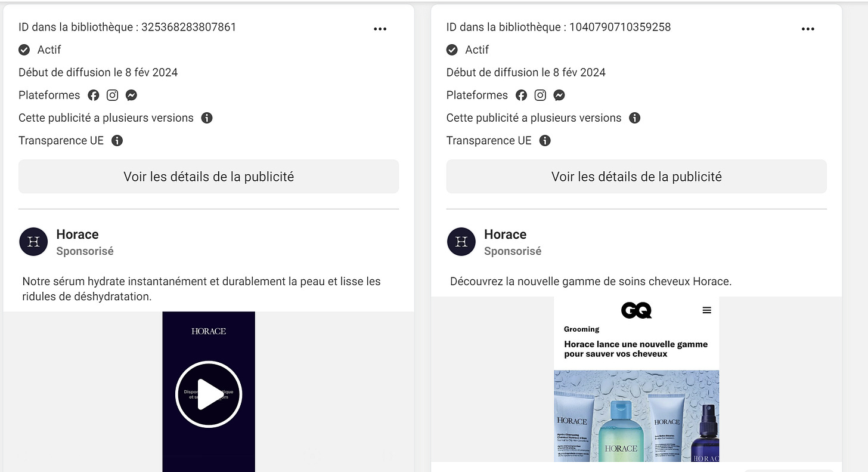868x472 pixels.
Task: Click Instagram platform icon on right ad
Action: (x=540, y=95)
